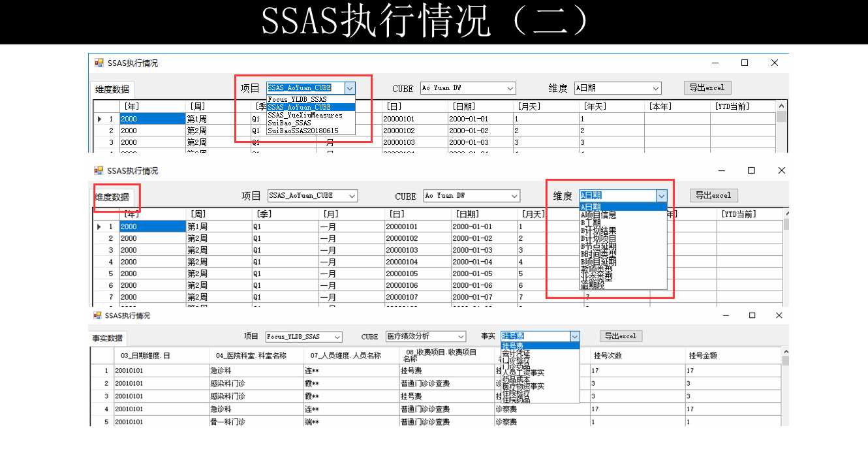
Task: Switch to 事实数据 tab
Action: click(108, 338)
